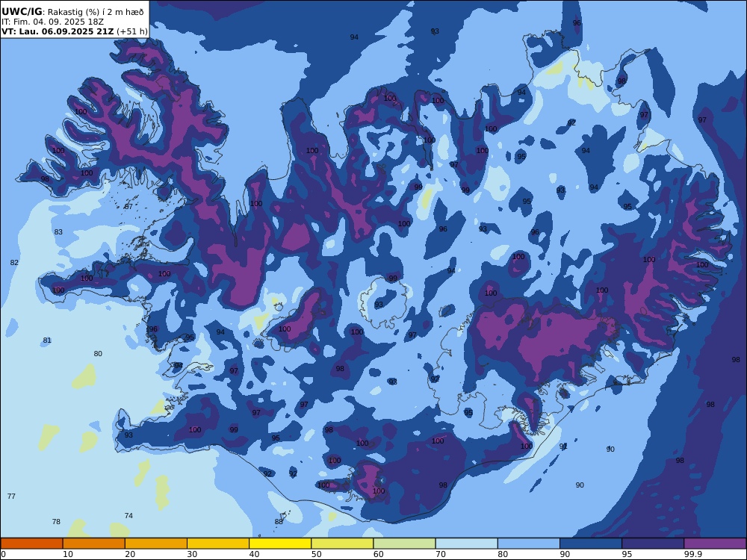The width and height of the screenshot is (747, 560).
Task: Pick the 95–99.9 indigo legend swatch
Action: 653,544
